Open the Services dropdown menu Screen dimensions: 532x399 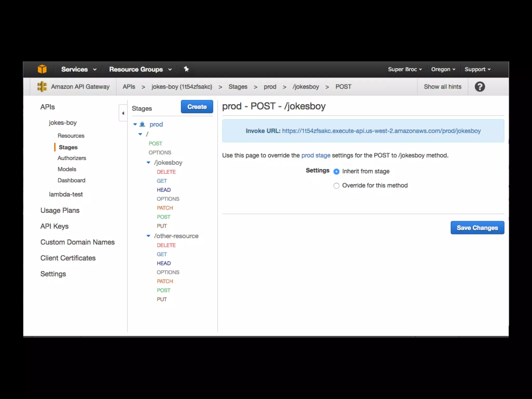click(x=79, y=69)
